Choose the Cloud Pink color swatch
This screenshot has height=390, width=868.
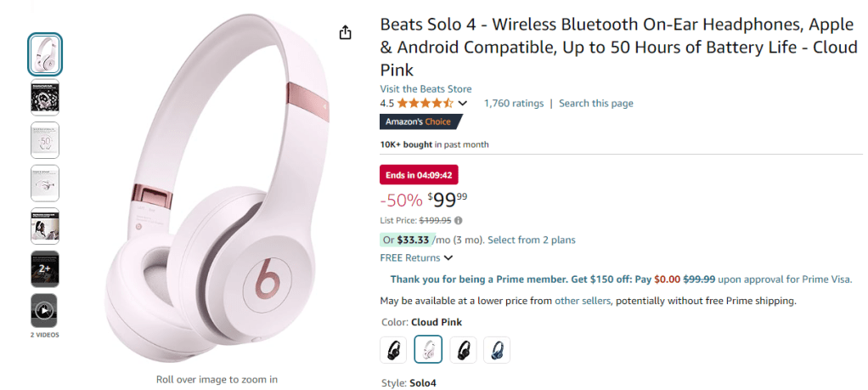pyautogui.click(x=428, y=349)
